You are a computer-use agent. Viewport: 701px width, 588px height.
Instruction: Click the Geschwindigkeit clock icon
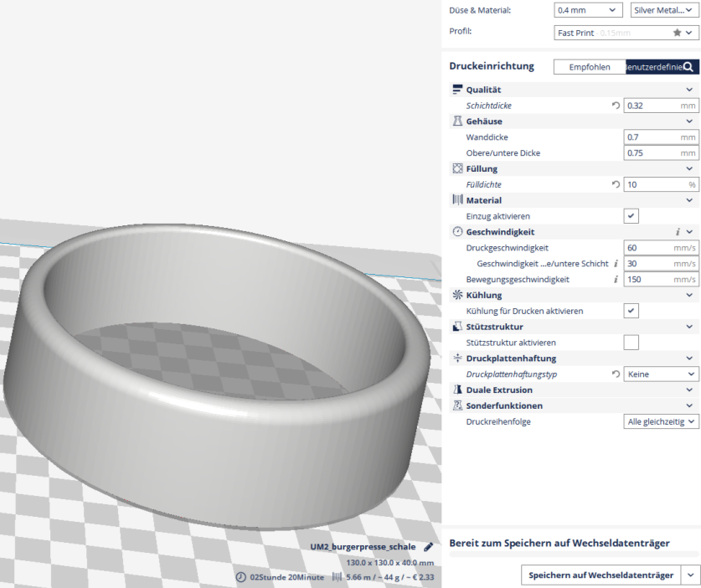tap(457, 232)
